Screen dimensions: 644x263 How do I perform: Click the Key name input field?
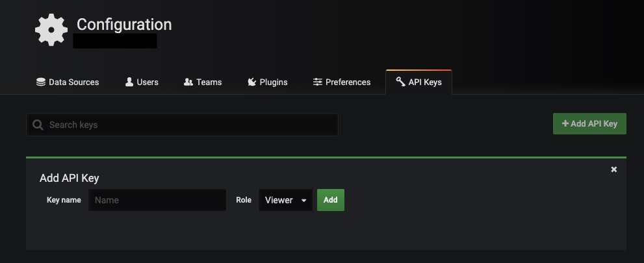click(157, 200)
